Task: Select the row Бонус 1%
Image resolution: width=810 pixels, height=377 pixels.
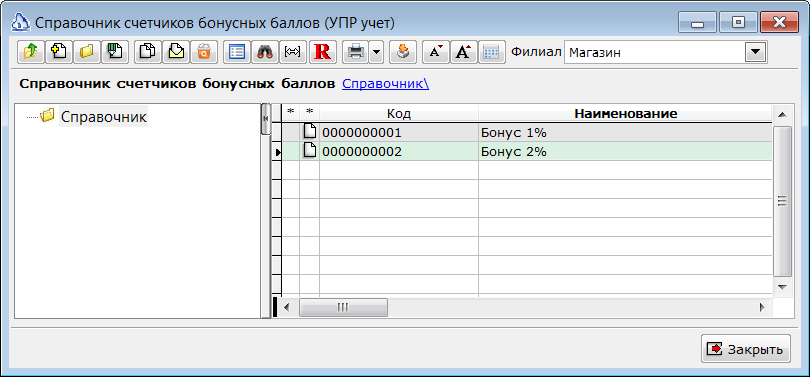Action: (x=527, y=133)
